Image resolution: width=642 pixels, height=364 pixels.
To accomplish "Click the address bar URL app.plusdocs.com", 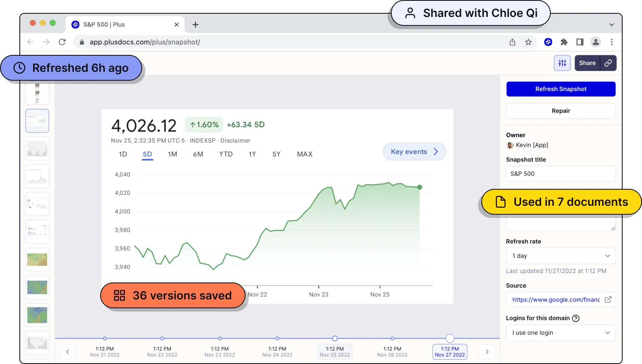I will tap(145, 42).
